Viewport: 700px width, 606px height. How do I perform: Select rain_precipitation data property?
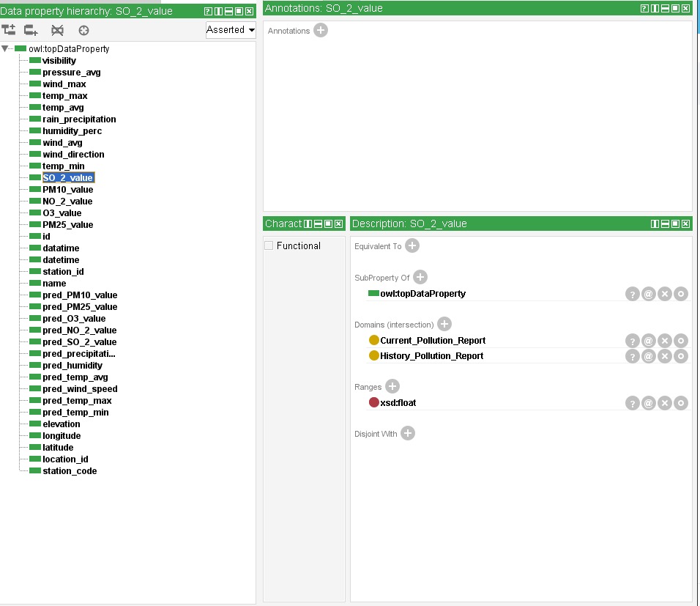tap(79, 119)
